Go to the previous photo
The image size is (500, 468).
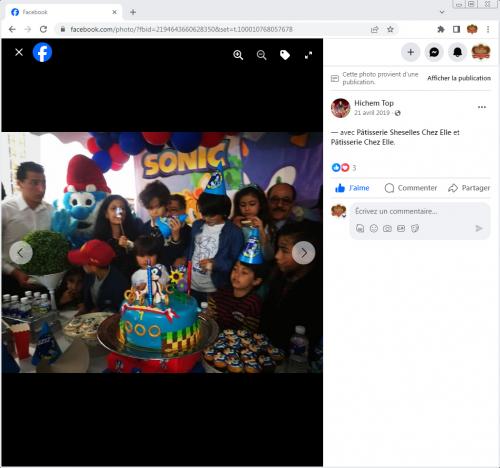(21, 253)
